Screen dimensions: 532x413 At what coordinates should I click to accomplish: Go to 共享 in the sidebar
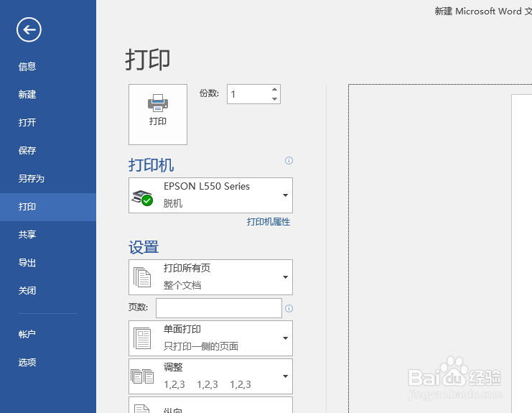click(x=27, y=234)
